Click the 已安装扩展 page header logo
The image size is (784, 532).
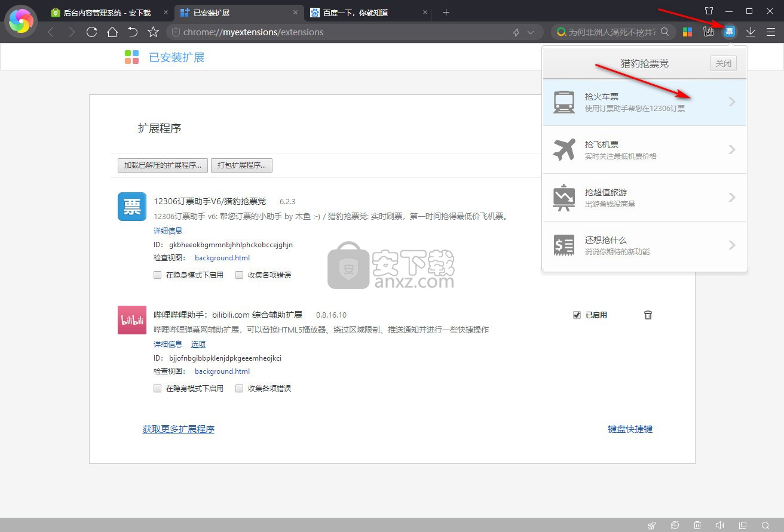[132, 57]
